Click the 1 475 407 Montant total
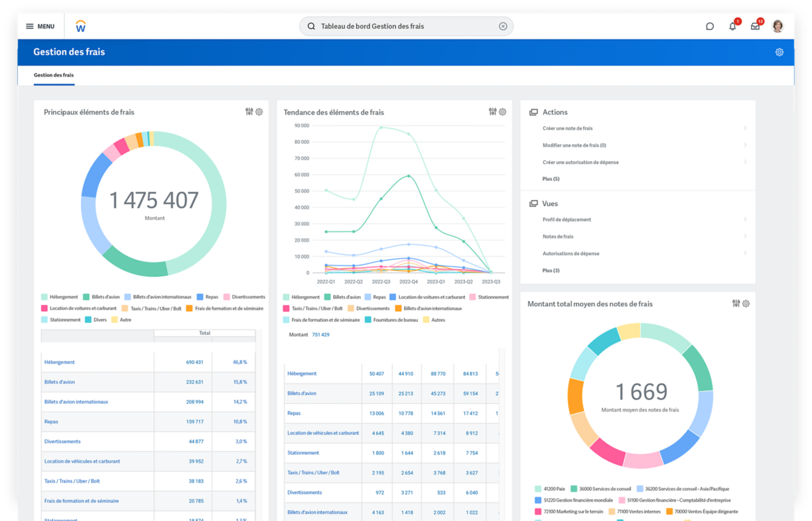Screen dimensions: 812x521 pos(154,200)
